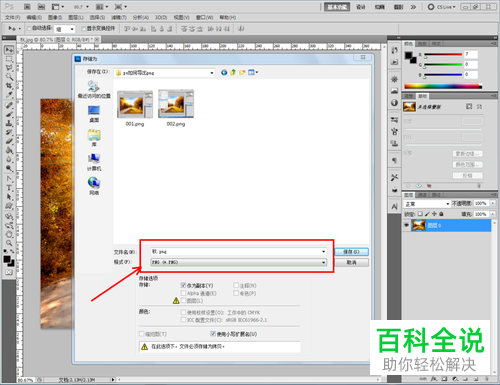
Task: Toggle the Alpha 通道 checkbox
Action: pyautogui.click(x=183, y=293)
